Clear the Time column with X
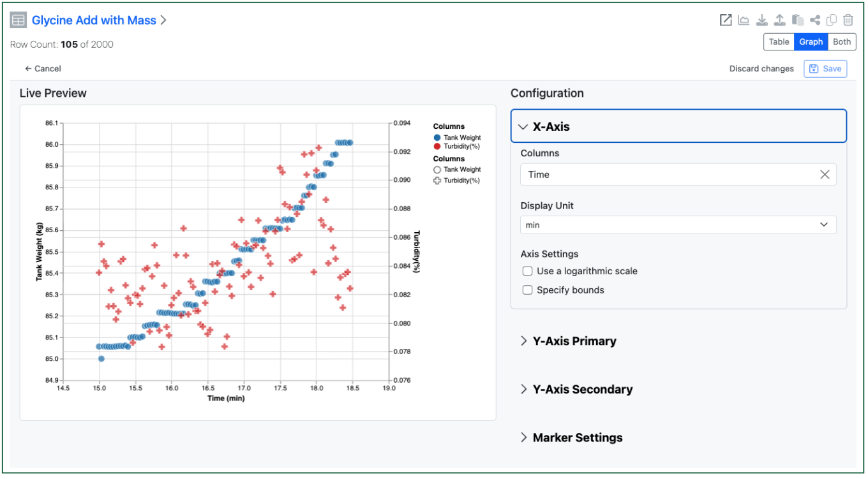Viewport: 868px width, 479px height. (x=825, y=175)
